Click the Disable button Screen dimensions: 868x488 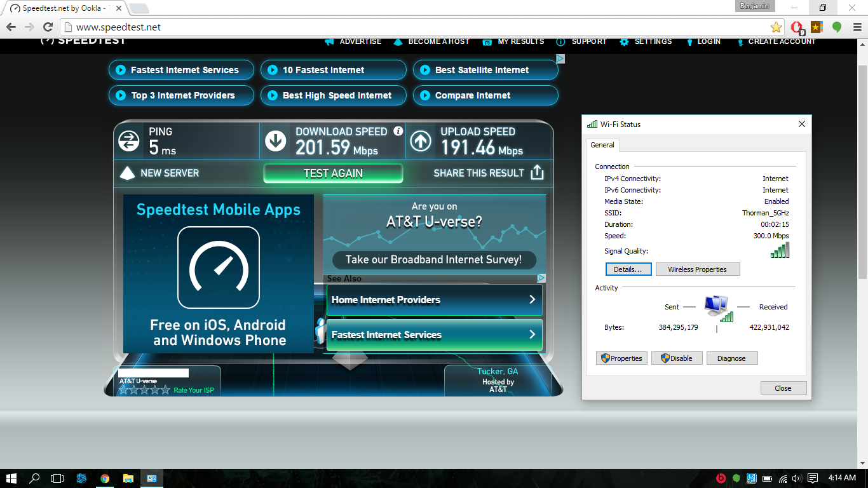pos(677,358)
